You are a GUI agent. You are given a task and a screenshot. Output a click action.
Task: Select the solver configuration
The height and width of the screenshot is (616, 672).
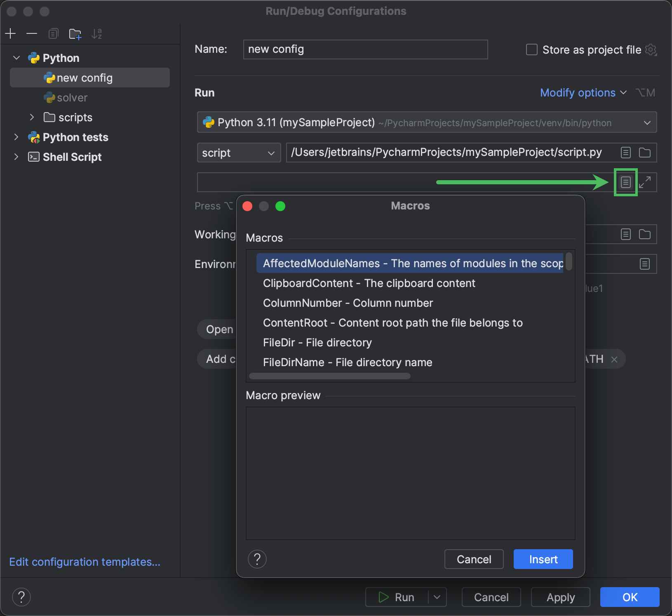coord(73,98)
